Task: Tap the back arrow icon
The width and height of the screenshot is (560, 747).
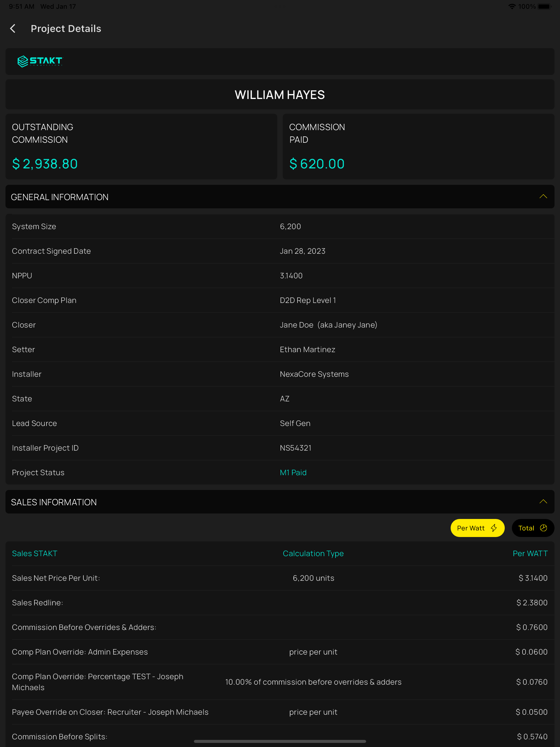Action: (x=13, y=29)
